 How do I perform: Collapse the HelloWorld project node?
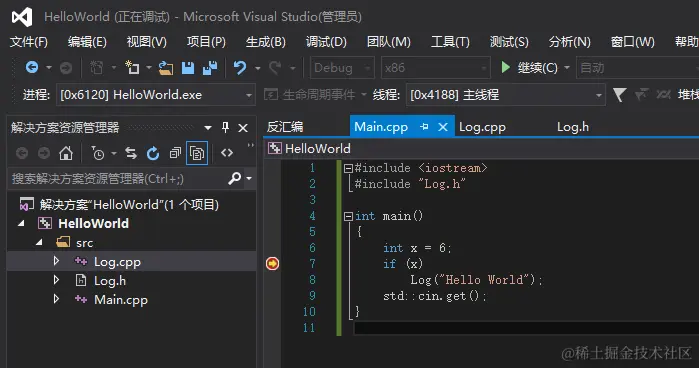[21, 223]
